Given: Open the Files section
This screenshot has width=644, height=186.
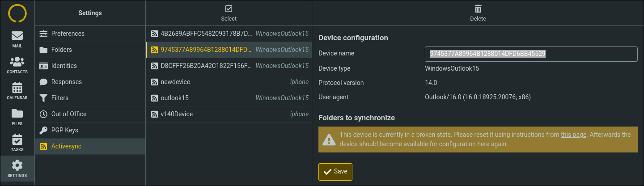Looking at the screenshot, I should tap(17, 117).
